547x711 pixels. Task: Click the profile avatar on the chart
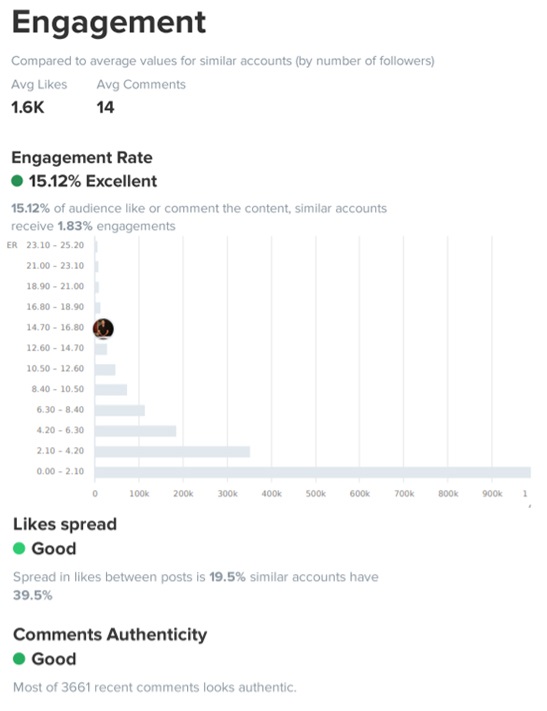[103, 328]
